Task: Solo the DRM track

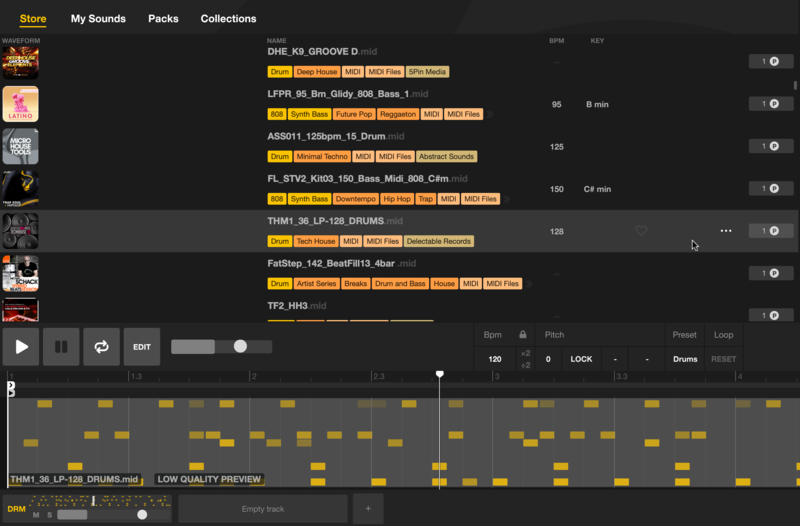Action: coord(48,515)
